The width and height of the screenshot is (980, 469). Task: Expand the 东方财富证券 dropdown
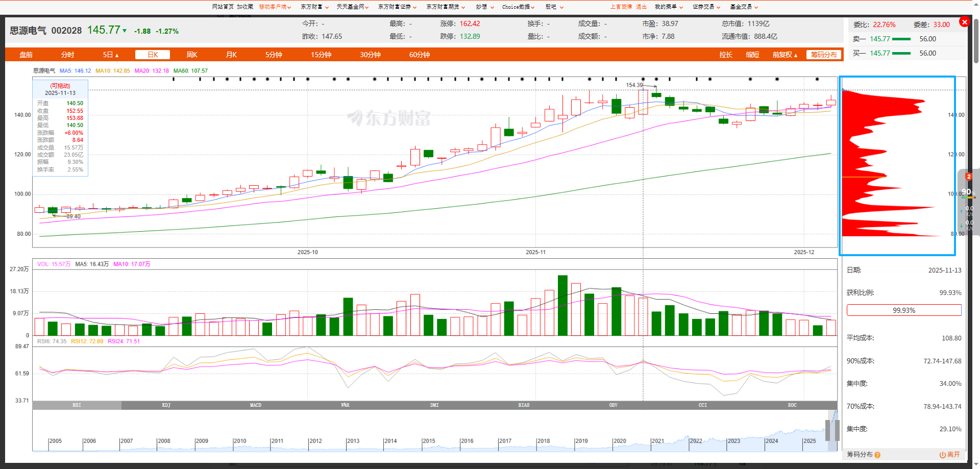(397, 7)
